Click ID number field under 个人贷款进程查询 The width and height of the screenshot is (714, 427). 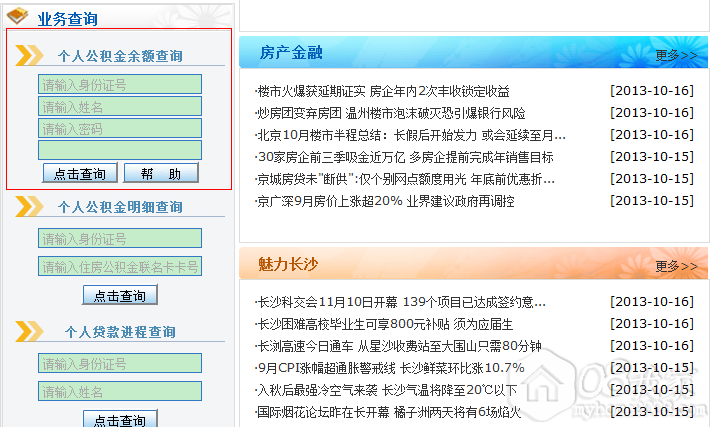120,363
